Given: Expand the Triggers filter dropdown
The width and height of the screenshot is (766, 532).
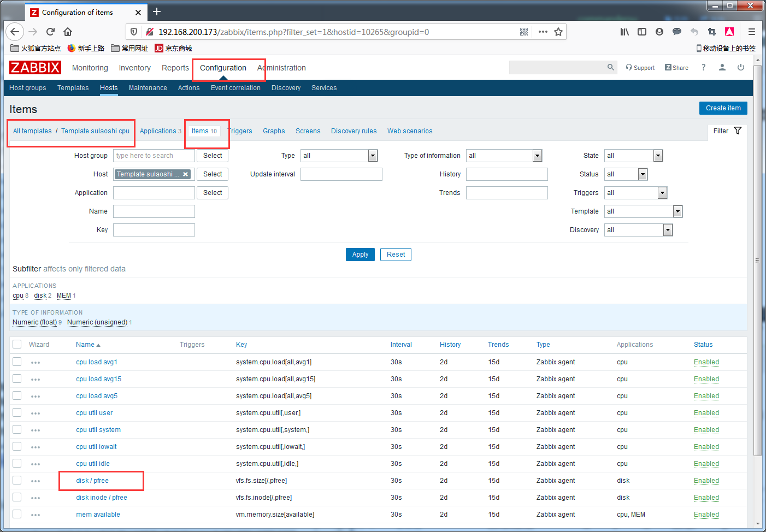Looking at the screenshot, I should point(636,193).
